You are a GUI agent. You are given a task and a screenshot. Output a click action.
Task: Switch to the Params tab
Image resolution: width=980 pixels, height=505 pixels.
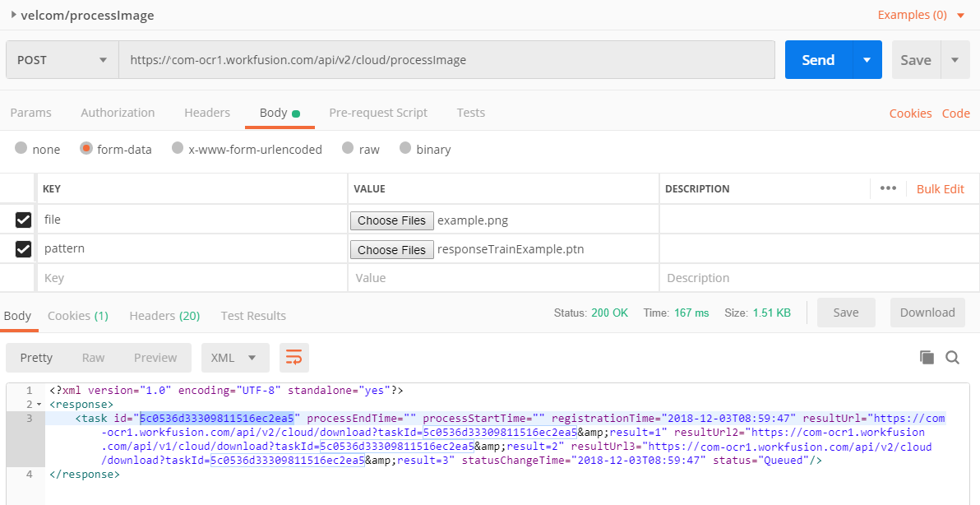click(x=30, y=113)
